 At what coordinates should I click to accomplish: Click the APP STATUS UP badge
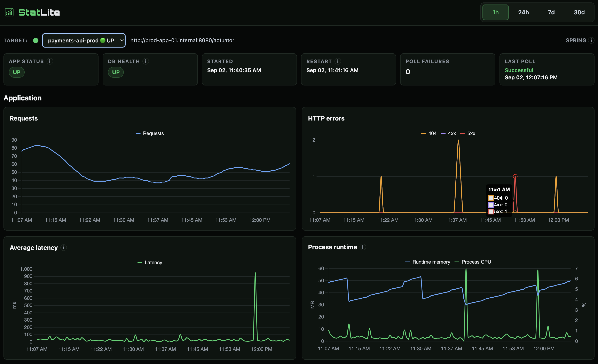[x=16, y=72]
